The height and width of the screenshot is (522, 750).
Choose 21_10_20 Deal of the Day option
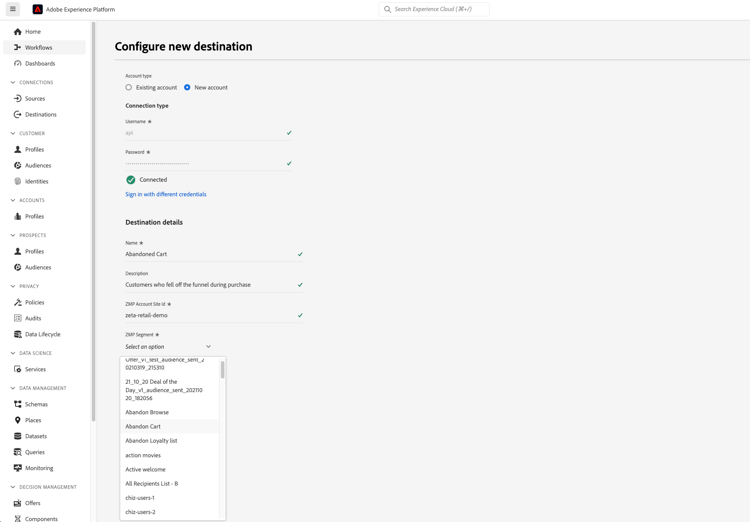pyautogui.click(x=170, y=390)
